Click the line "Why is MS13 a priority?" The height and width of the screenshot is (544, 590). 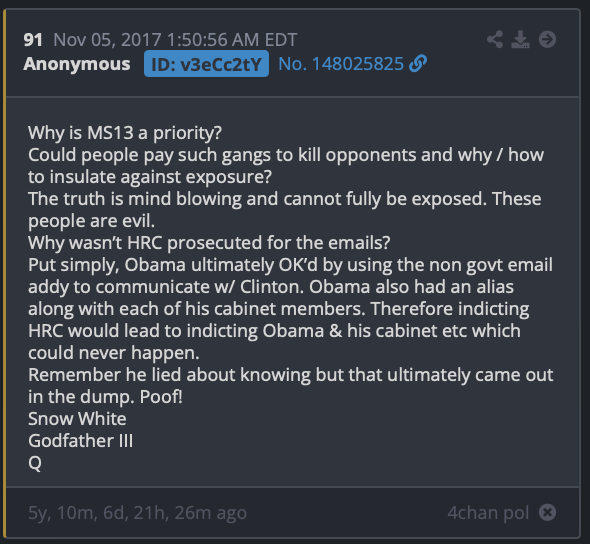(x=125, y=133)
